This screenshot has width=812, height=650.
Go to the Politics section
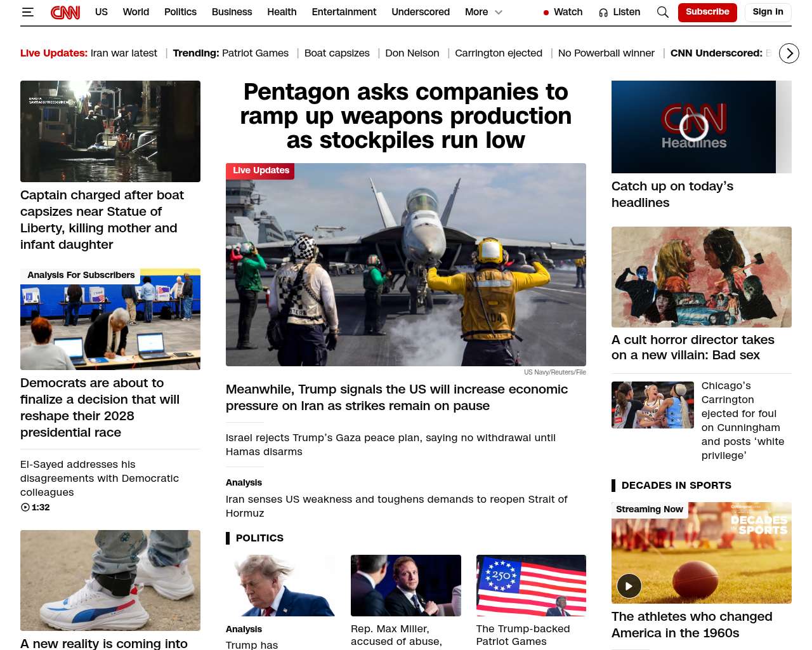click(x=180, y=12)
